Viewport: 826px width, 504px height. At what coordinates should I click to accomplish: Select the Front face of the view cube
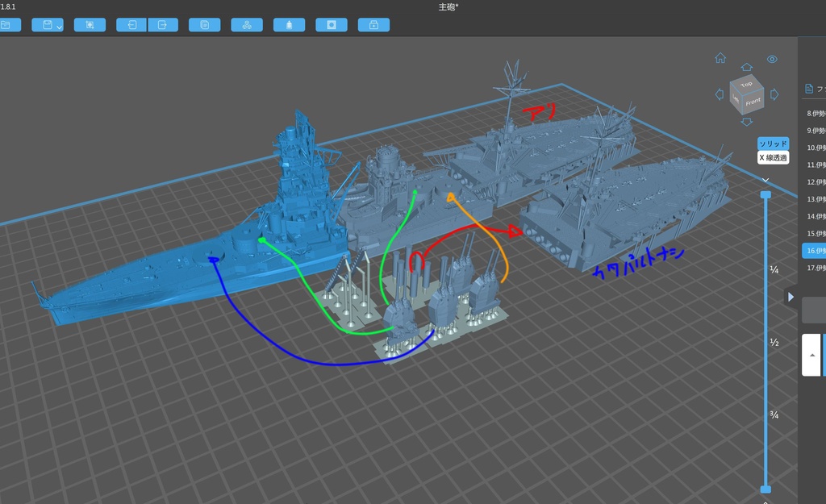click(x=753, y=101)
